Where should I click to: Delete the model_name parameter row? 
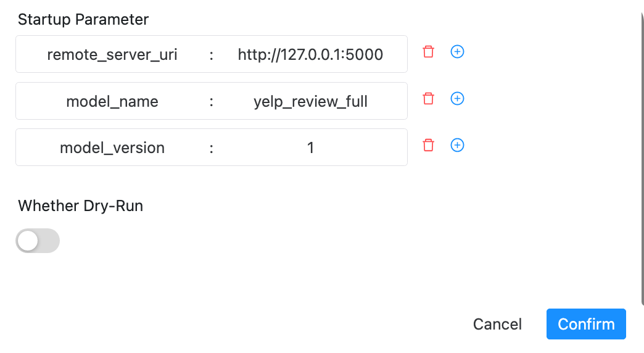[428, 99]
